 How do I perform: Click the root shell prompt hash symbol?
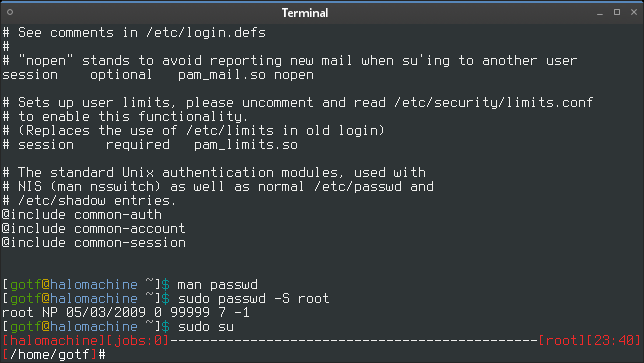tap(102, 354)
